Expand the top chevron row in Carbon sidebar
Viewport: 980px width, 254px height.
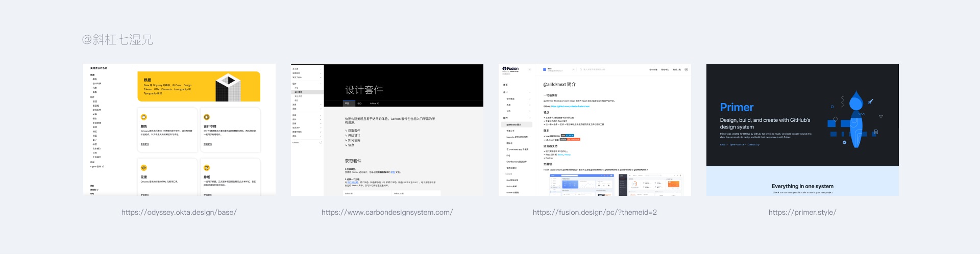[x=307, y=69]
